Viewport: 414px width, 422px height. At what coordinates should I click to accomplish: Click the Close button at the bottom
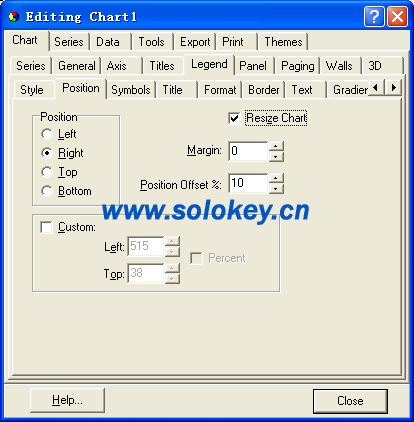350,401
